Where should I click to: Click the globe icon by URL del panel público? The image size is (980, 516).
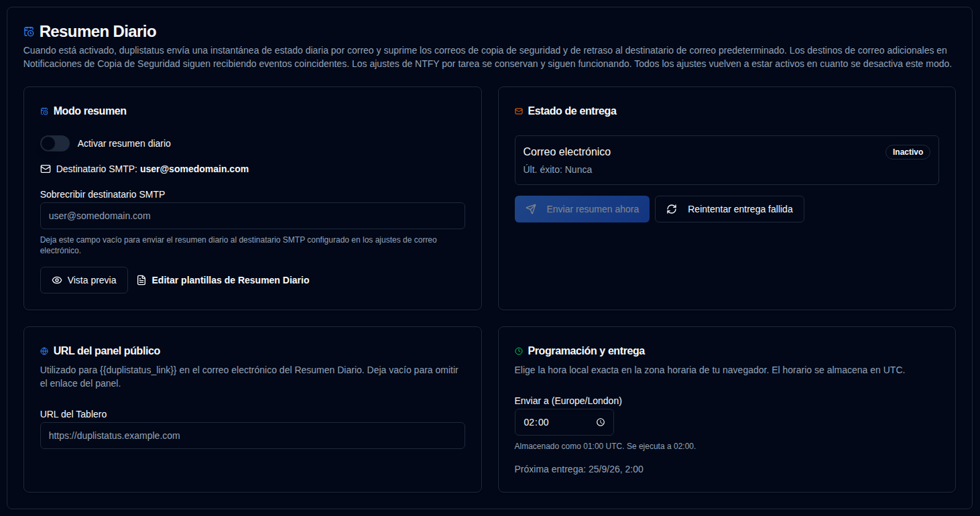pos(44,351)
